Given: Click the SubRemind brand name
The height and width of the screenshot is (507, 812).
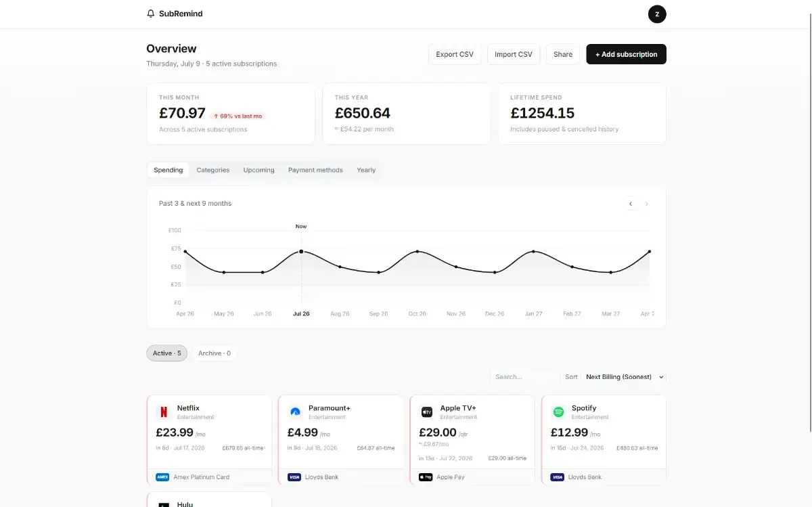Looking at the screenshot, I should click(181, 14).
